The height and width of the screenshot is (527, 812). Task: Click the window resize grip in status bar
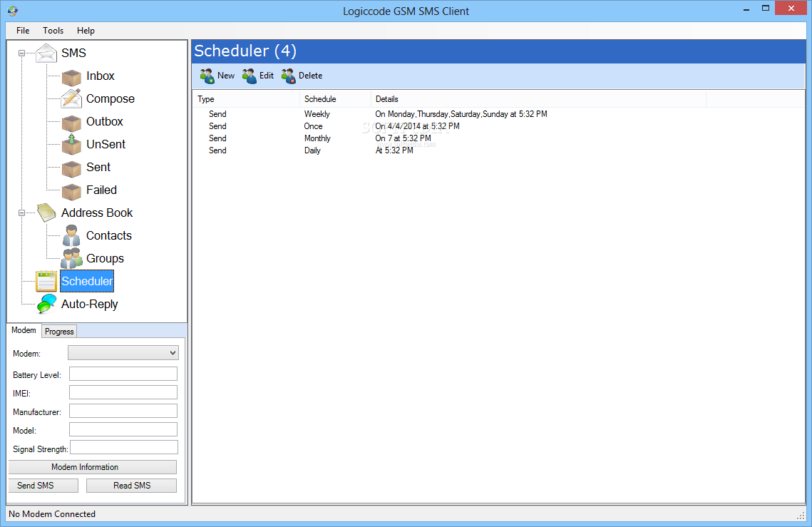[801, 516]
